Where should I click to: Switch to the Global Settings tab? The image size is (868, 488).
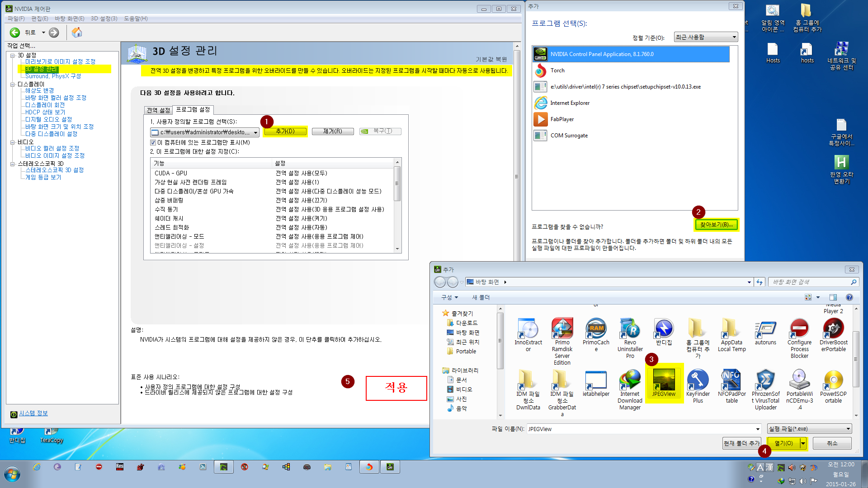pyautogui.click(x=158, y=110)
